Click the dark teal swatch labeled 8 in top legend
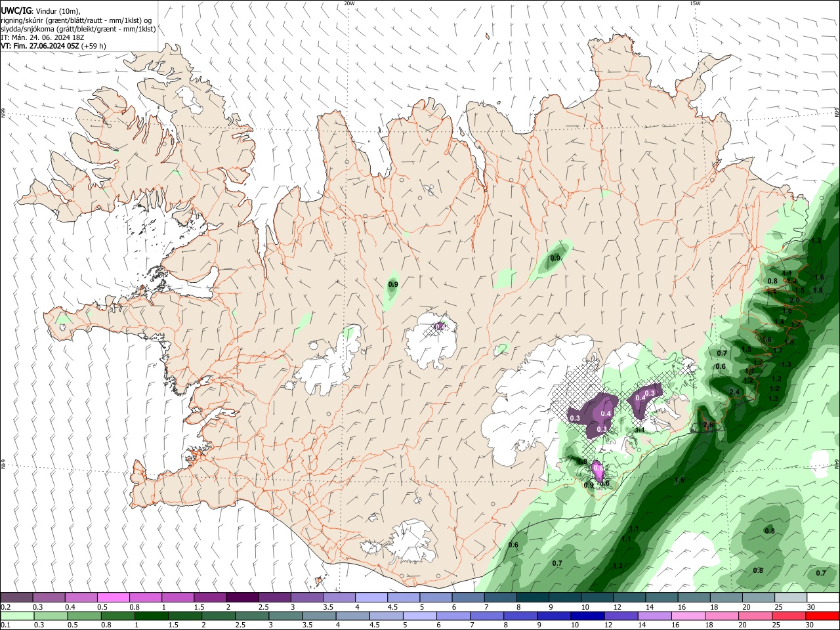The width and height of the screenshot is (840, 630). (532, 597)
